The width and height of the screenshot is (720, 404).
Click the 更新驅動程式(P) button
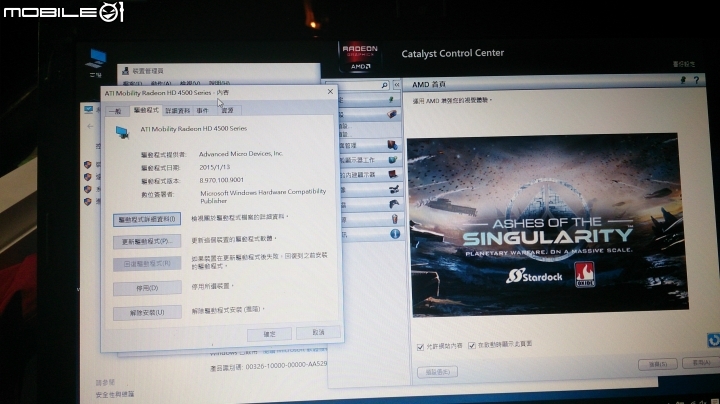click(147, 241)
